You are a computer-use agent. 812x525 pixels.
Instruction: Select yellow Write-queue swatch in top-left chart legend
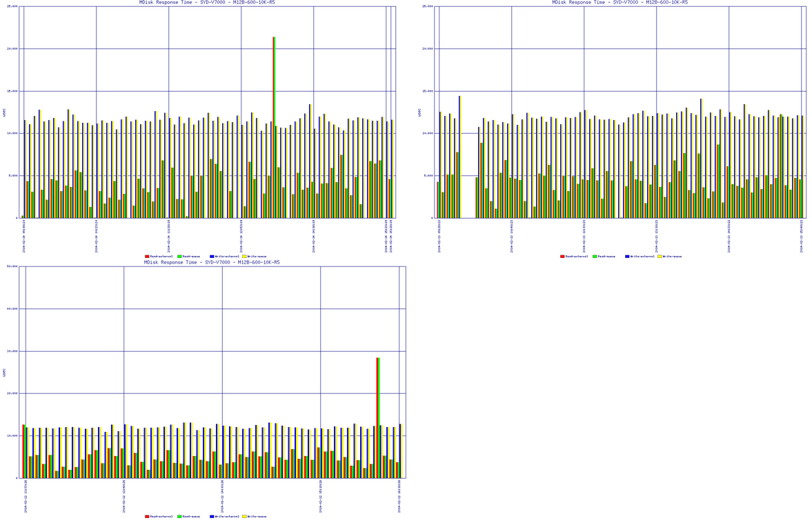(245, 257)
